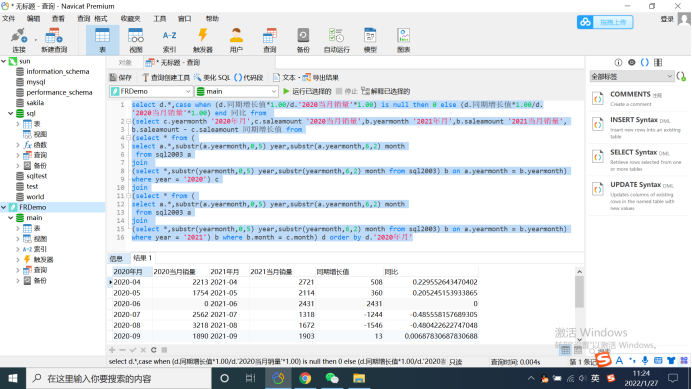
Task: Open the Model (模型) toolbar icon
Action: click(x=370, y=40)
